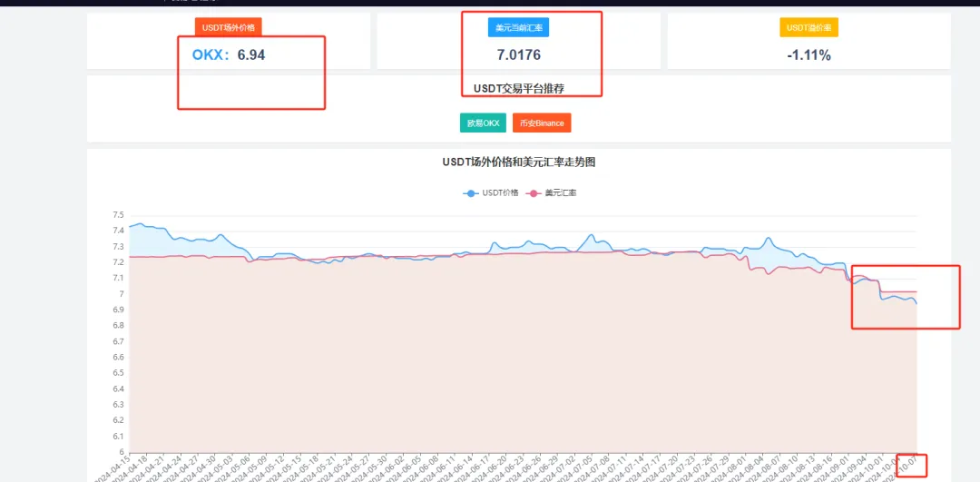The image size is (980, 482).
Task: Click the 6.1 y-axis label
Action: click(x=119, y=437)
